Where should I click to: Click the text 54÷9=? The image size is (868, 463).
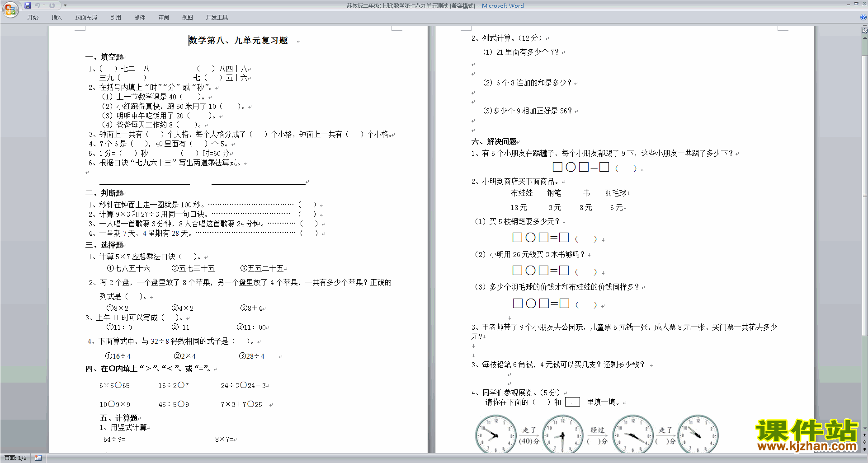click(x=114, y=439)
